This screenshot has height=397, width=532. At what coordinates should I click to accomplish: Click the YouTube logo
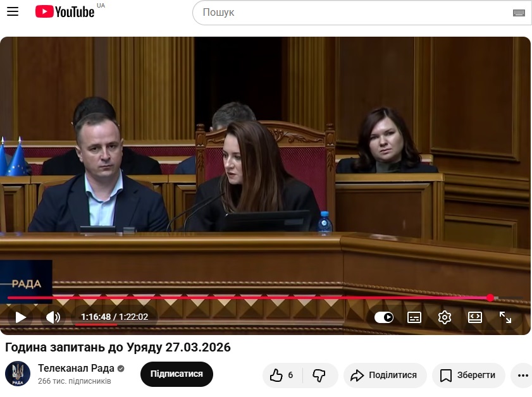65,12
